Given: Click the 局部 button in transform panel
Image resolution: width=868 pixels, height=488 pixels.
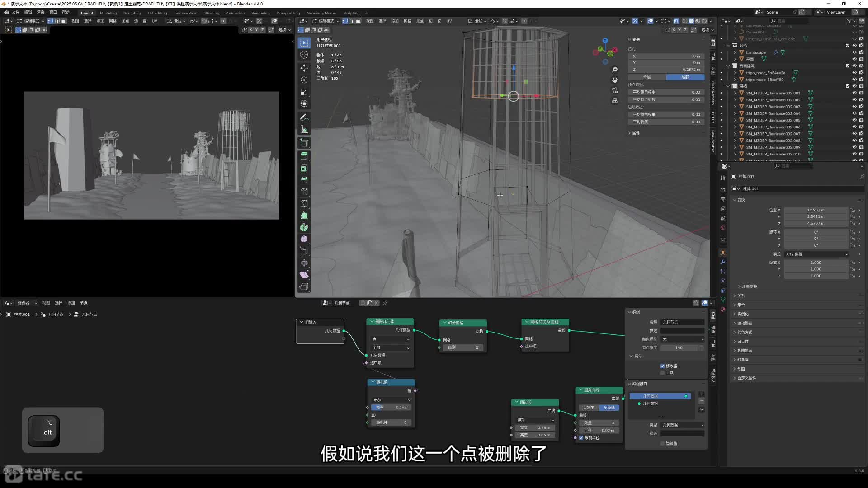Looking at the screenshot, I should pyautogui.click(x=685, y=77).
